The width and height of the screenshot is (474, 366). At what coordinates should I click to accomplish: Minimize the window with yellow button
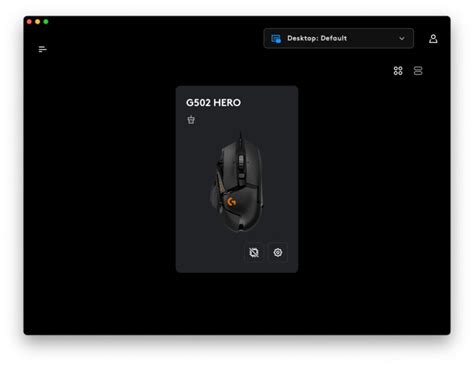(38, 22)
